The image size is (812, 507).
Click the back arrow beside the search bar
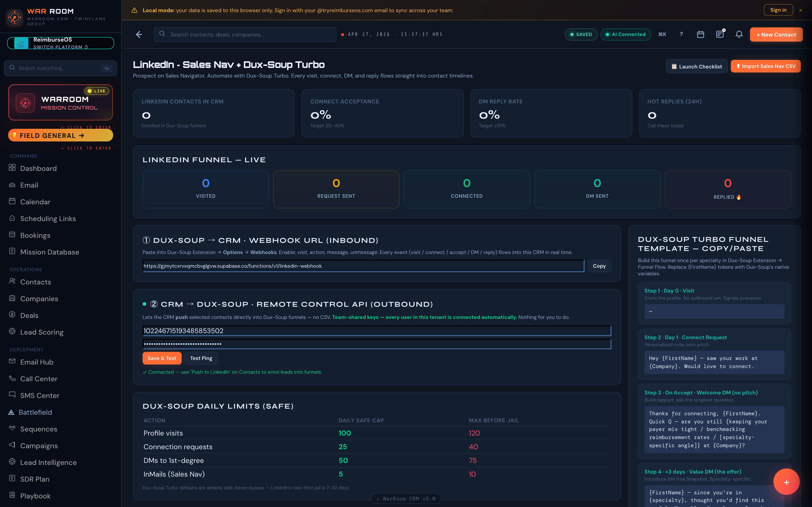[139, 34]
